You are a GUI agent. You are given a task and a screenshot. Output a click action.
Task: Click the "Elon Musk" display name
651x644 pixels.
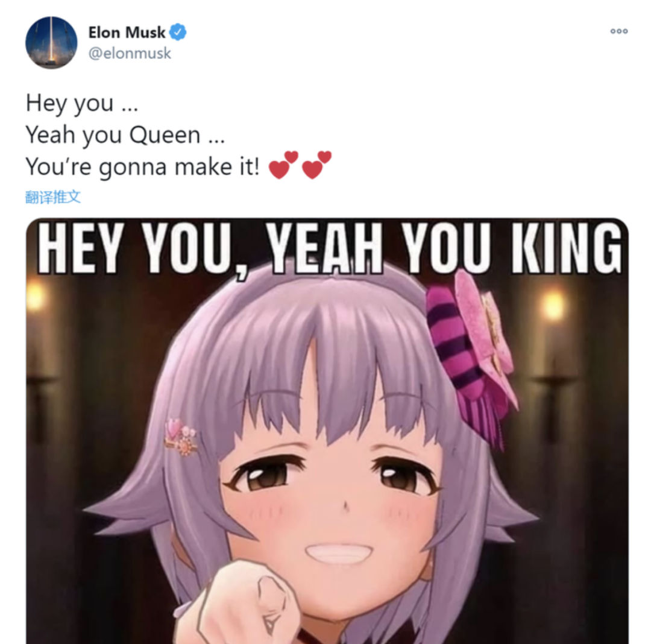point(127,32)
